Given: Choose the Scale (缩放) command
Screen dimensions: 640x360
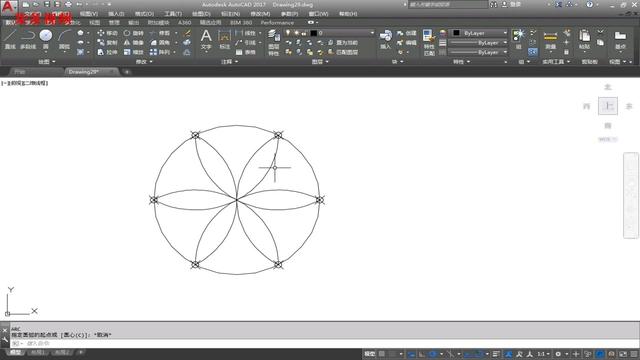Looking at the screenshot, I should point(133,52).
